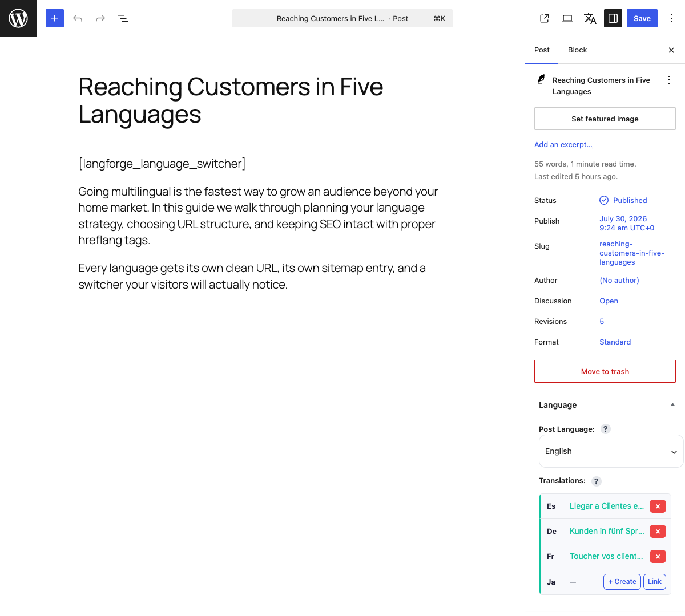
Task: Open French translation Toucher vos client
Action: click(x=606, y=556)
